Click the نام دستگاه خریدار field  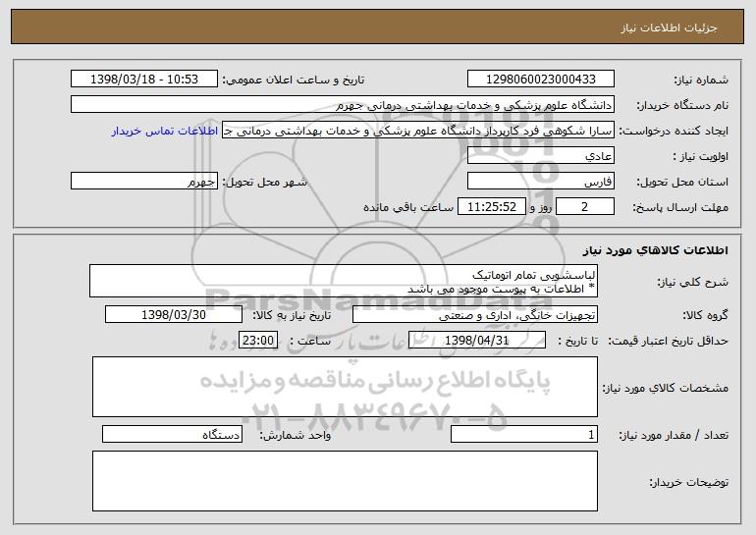(343, 105)
